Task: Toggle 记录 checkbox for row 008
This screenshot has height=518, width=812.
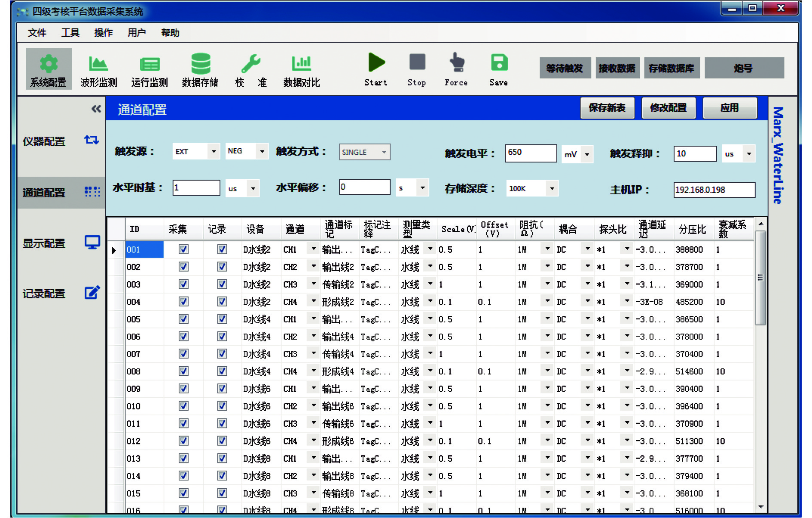Action: pyautogui.click(x=222, y=371)
